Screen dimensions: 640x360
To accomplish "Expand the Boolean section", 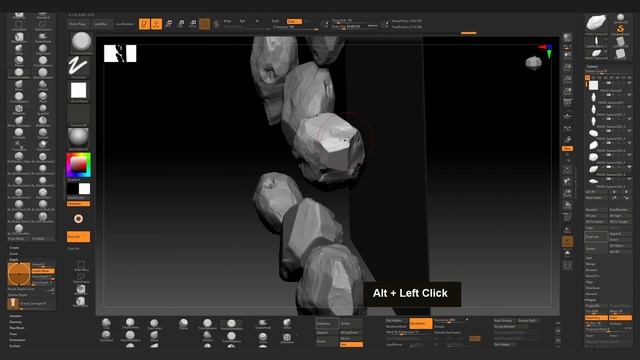I will pos(591,270).
